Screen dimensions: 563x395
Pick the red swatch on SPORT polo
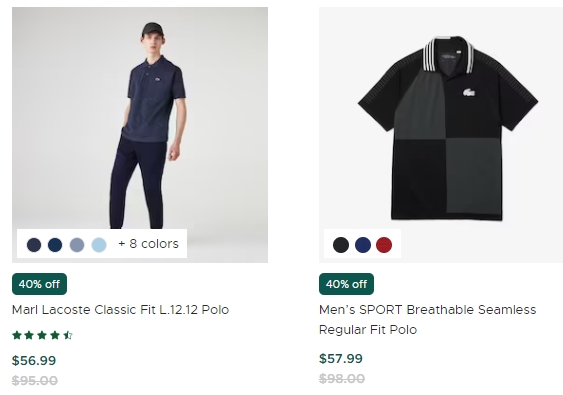(384, 245)
